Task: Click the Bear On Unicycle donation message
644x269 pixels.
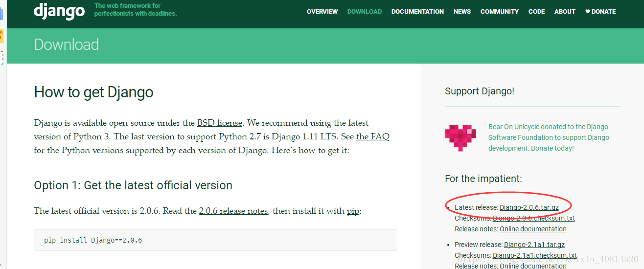Action: coord(549,137)
